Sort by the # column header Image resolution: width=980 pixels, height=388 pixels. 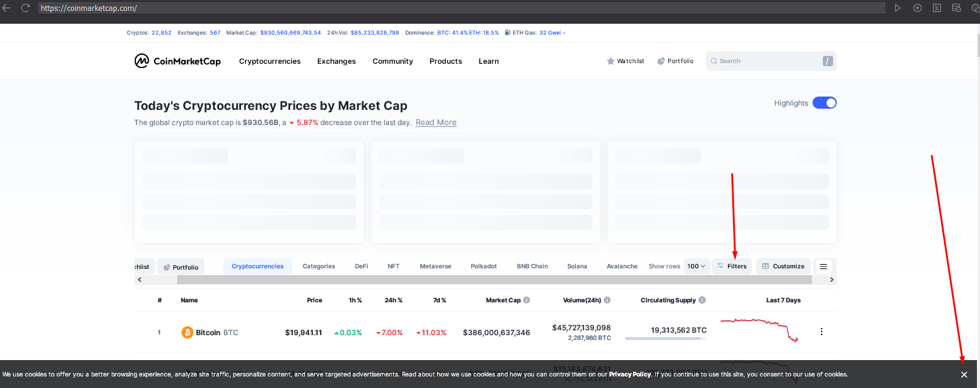pyautogui.click(x=160, y=301)
